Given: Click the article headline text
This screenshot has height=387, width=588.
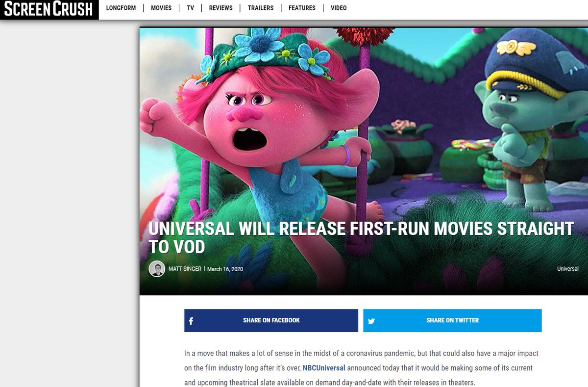Looking at the screenshot, I should 361,238.
